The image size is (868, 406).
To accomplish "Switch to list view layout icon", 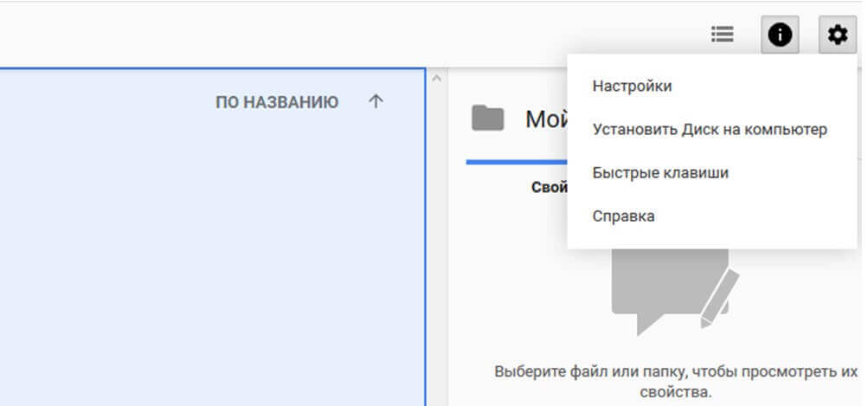I will (722, 35).
